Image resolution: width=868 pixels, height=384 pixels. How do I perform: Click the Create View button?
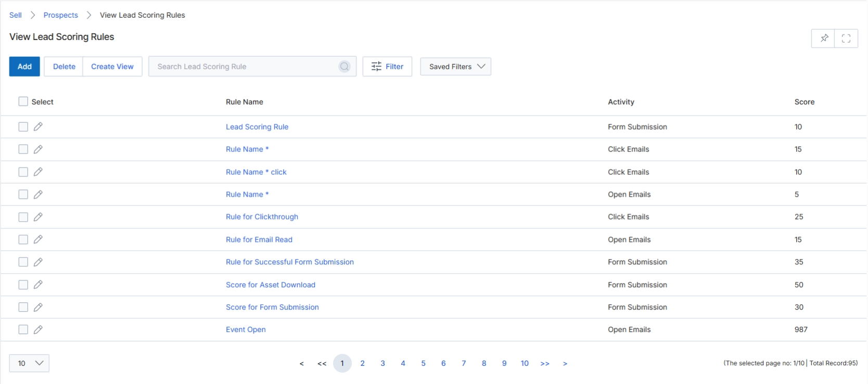112,67
